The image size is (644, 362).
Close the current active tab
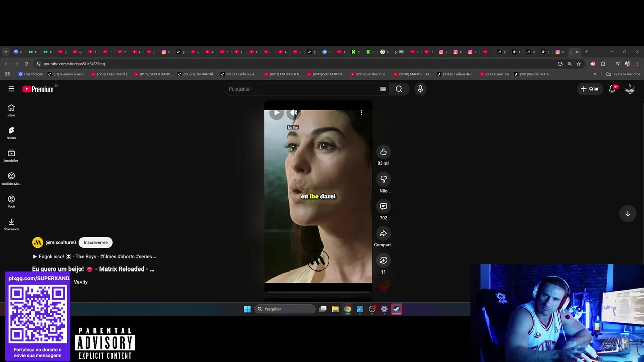point(577,52)
